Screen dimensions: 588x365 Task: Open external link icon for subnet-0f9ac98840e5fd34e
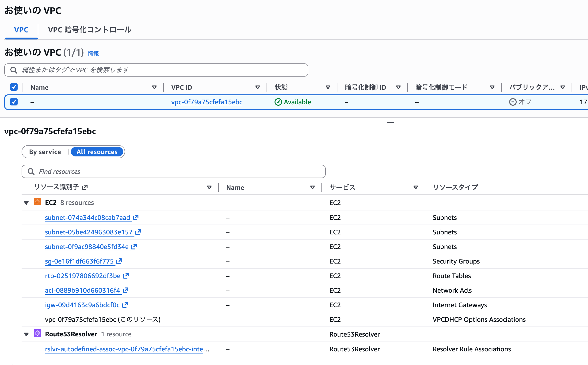(x=134, y=246)
